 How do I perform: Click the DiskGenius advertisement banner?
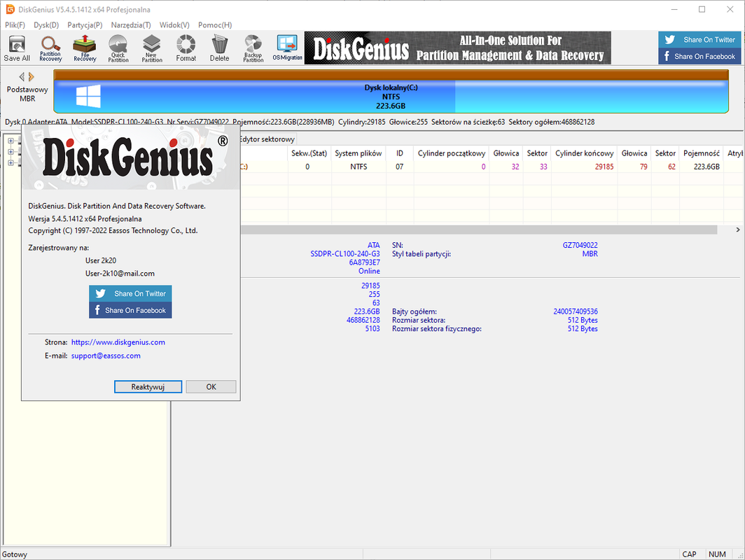click(x=457, y=48)
